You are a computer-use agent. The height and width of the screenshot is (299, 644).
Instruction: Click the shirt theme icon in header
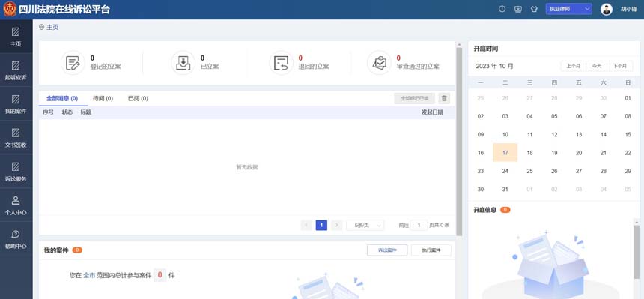pyautogui.click(x=534, y=9)
